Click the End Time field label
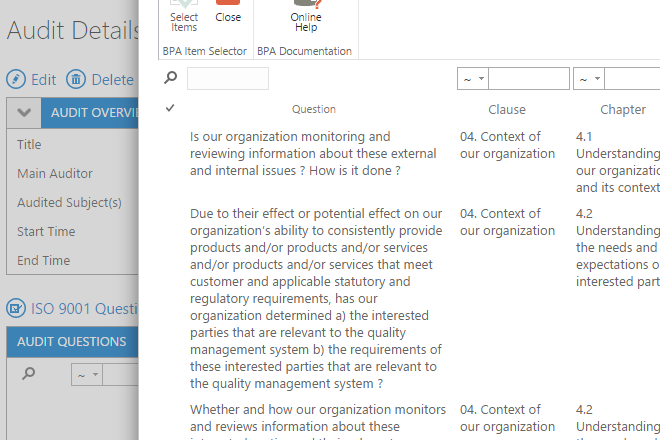The image size is (660, 440). pos(43,261)
